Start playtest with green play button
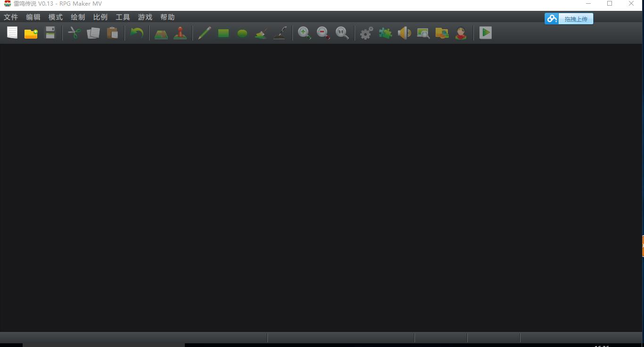Viewport: 644px width, 347px height. (486, 33)
